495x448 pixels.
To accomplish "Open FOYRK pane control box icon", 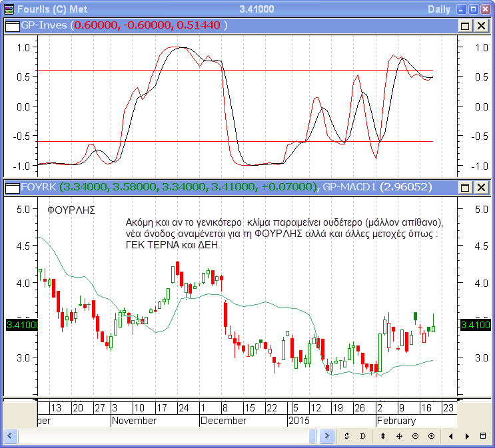I will (x=13, y=188).
